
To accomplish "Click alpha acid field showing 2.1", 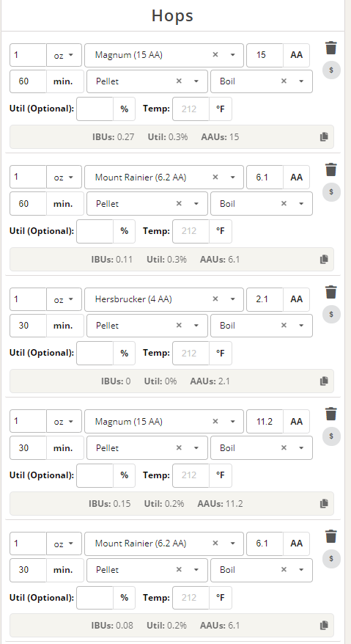I will [x=265, y=299].
